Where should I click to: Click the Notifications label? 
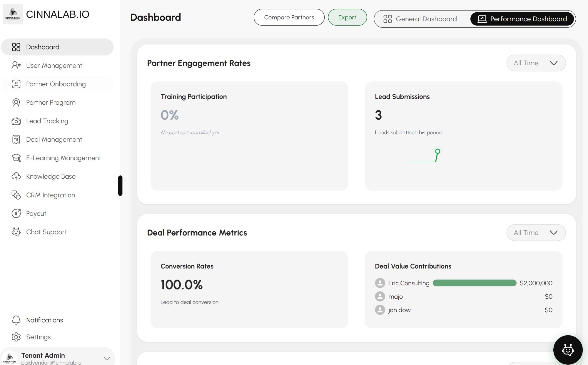coord(45,320)
